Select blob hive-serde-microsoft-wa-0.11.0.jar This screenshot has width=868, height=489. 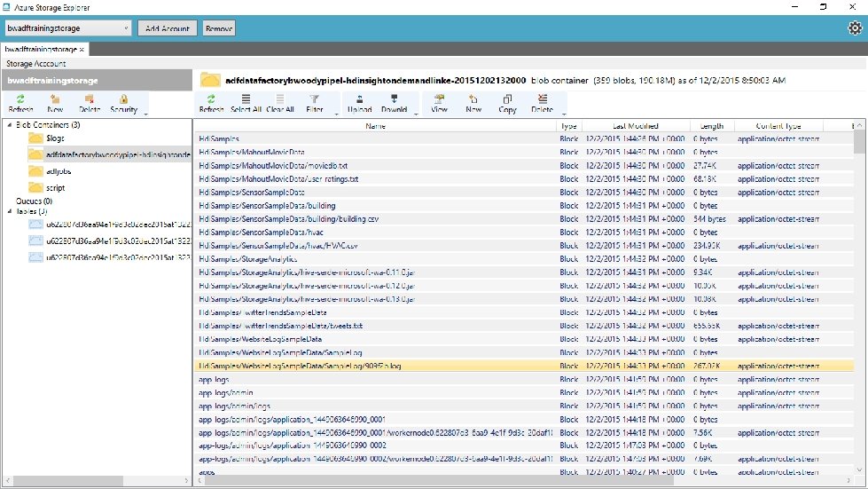[x=524, y=272]
